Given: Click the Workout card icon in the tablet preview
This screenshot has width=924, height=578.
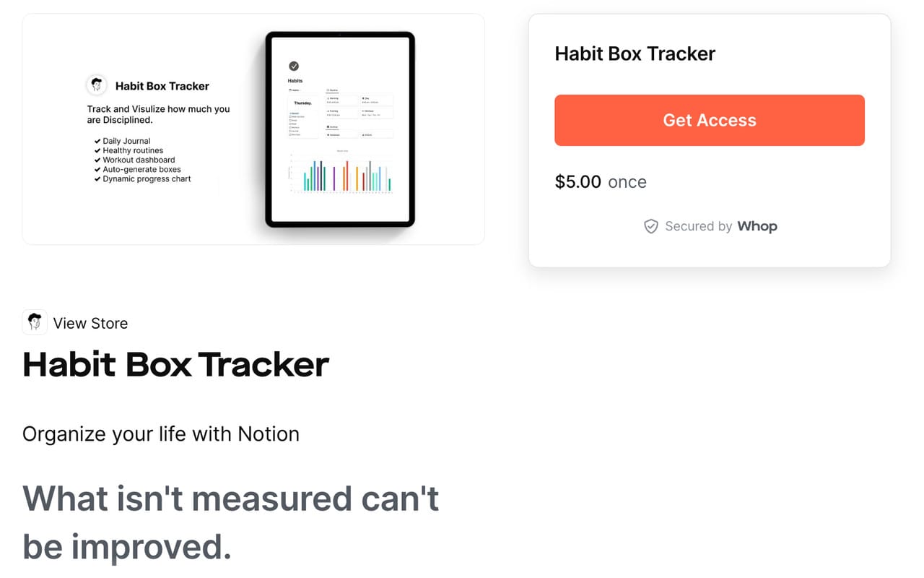Looking at the screenshot, I should 363,111.
